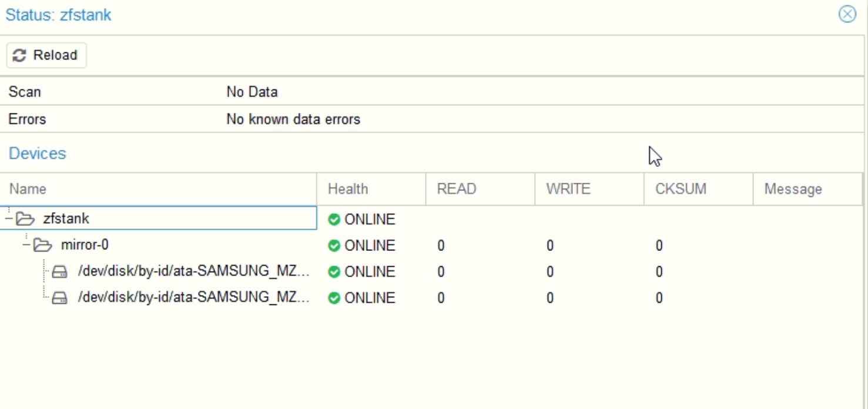Screen dimensions: 868x409
Task: Click the refresh arrows icon in Reload
Action: tap(20, 55)
